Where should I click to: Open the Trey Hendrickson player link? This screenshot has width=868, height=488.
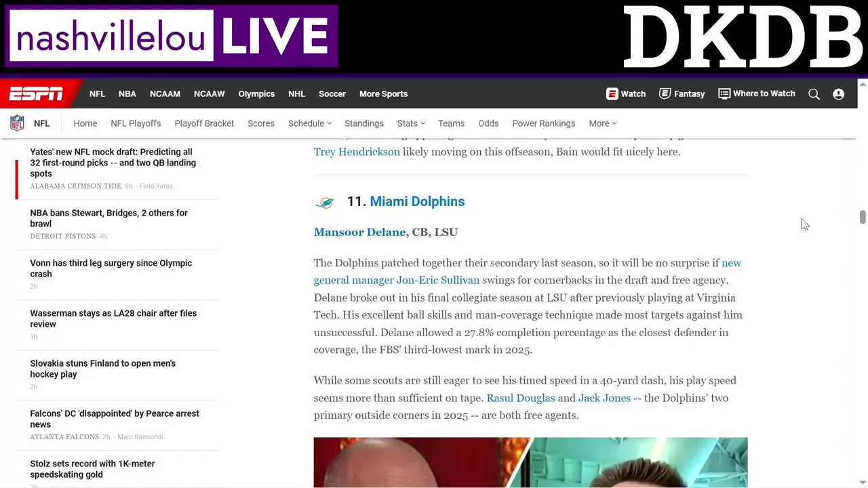[357, 152]
